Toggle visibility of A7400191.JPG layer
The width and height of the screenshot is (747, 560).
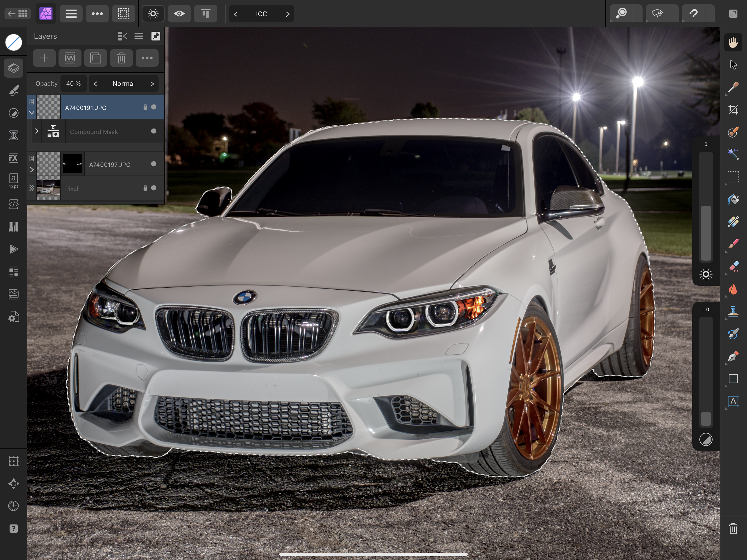154,107
